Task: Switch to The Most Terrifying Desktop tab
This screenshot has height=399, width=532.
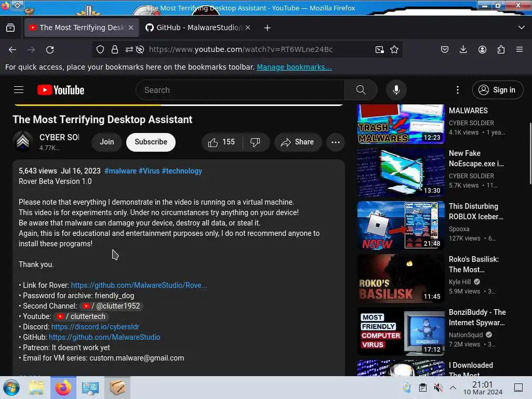Action: coord(82,28)
